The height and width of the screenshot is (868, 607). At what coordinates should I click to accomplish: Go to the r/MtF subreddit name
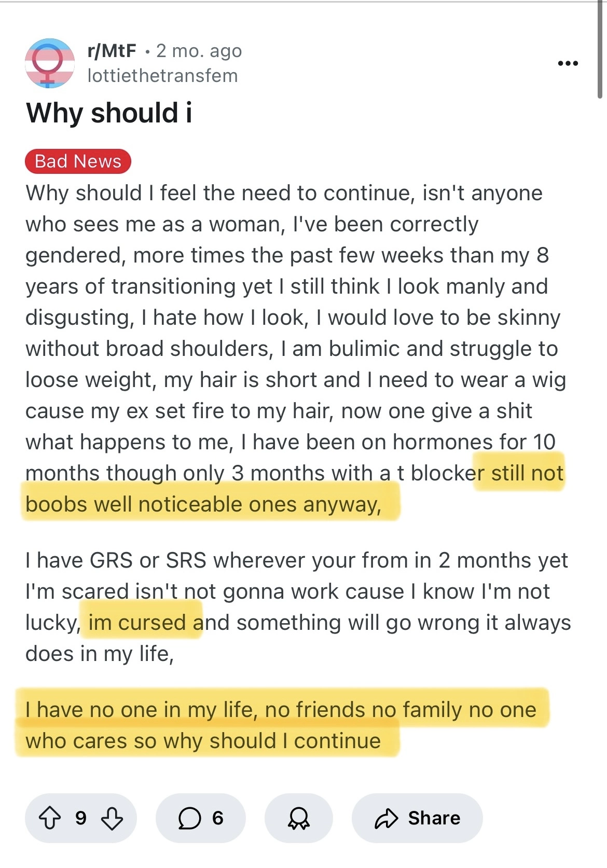pos(112,51)
